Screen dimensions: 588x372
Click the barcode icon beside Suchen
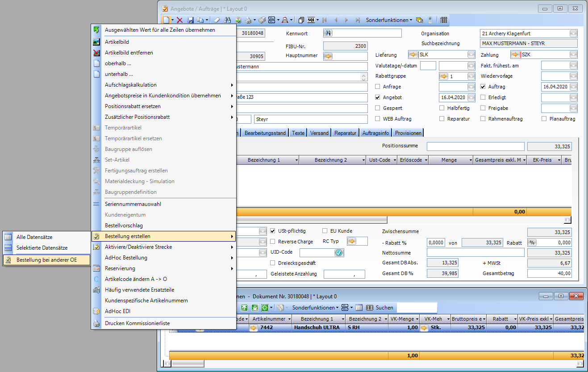tap(369, 308)
